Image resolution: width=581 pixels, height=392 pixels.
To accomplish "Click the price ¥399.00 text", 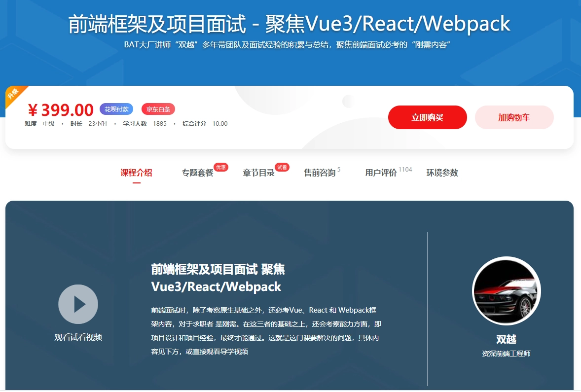I will (61, 109).
